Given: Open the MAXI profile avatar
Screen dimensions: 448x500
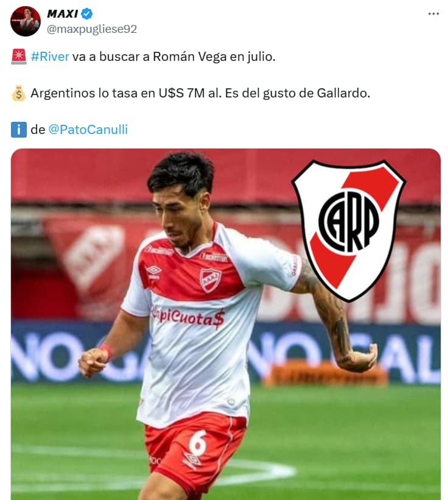Looking at the screenshot, I should coord(26,21).
